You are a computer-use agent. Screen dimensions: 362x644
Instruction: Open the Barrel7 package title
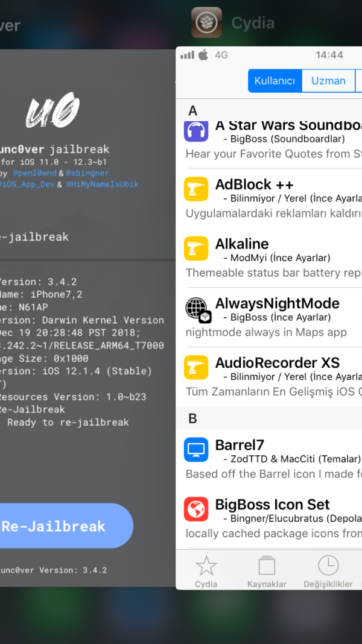pos(240,446)
